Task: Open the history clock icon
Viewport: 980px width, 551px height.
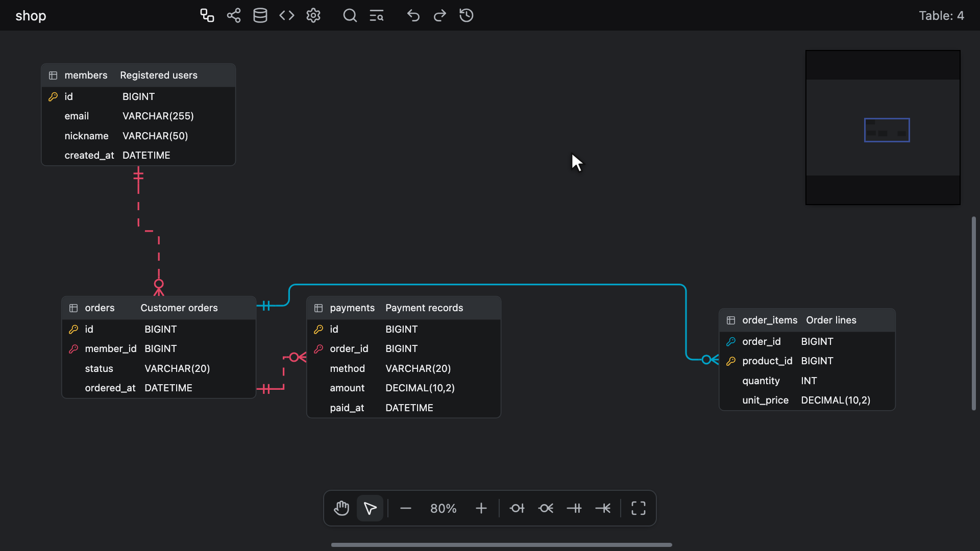Action: [467, 15]
